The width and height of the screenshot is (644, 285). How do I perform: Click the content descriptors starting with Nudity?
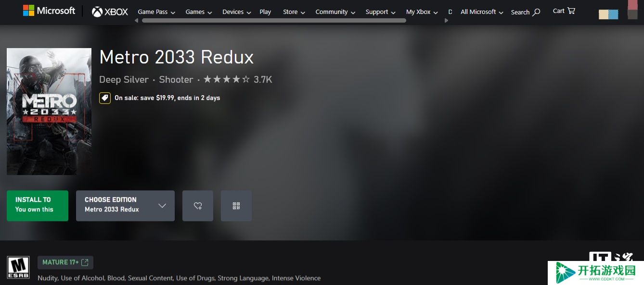click(x=179, y=278)
